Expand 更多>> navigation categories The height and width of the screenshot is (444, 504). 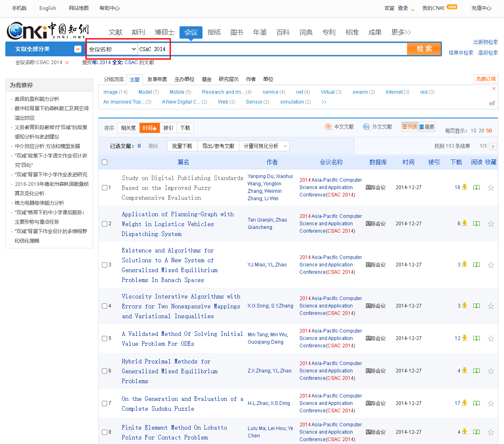click(x=401, y=32)
